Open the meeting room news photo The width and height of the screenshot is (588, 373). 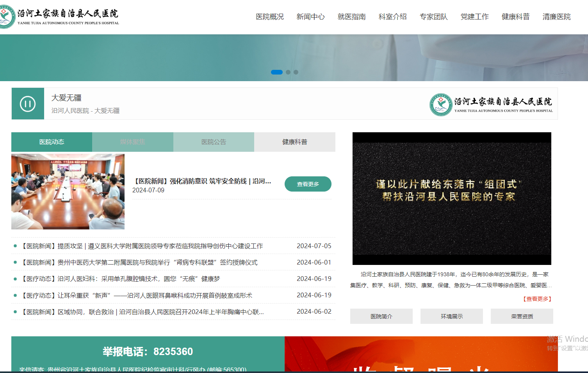pos(68,192)
